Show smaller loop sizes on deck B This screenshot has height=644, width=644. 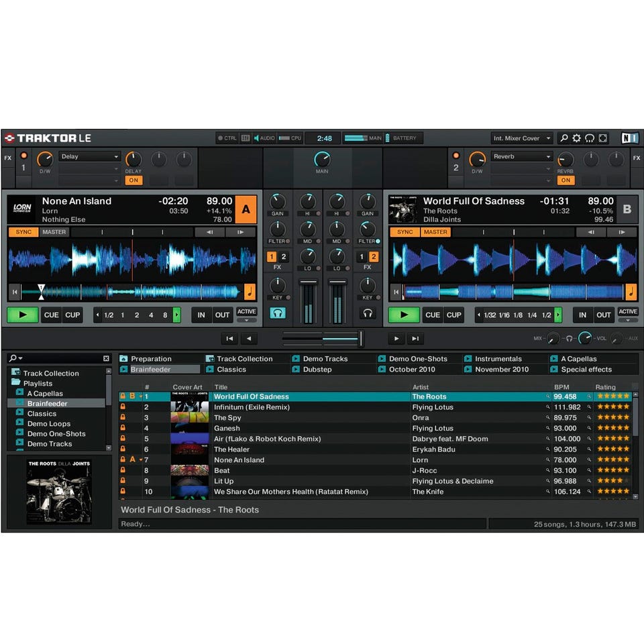pos(478,315)
